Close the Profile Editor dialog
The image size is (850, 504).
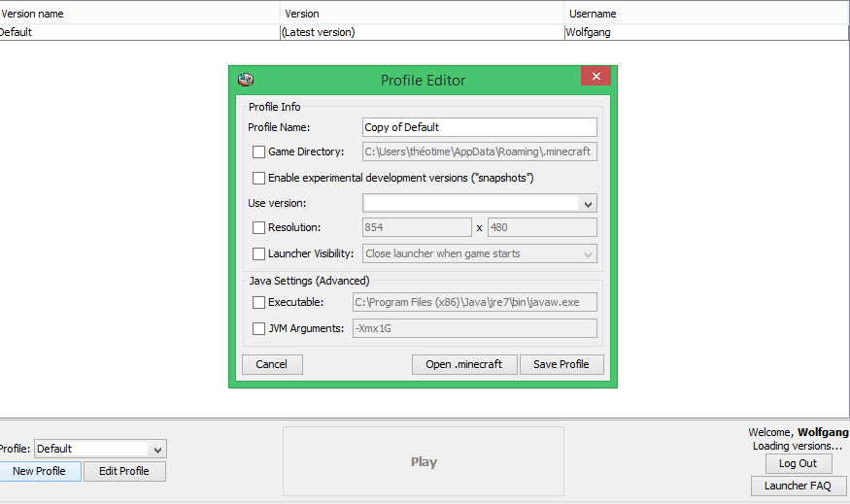[595, 76]
